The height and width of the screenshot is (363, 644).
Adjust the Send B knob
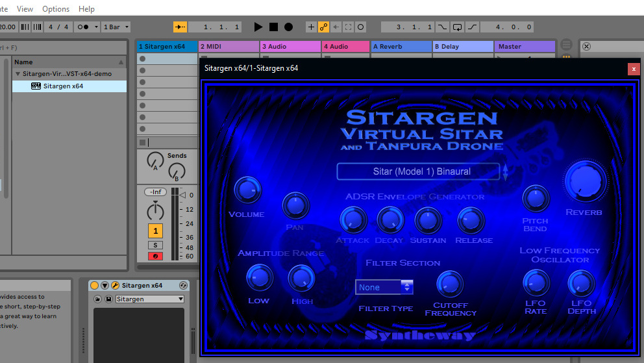tap(177, 171)
